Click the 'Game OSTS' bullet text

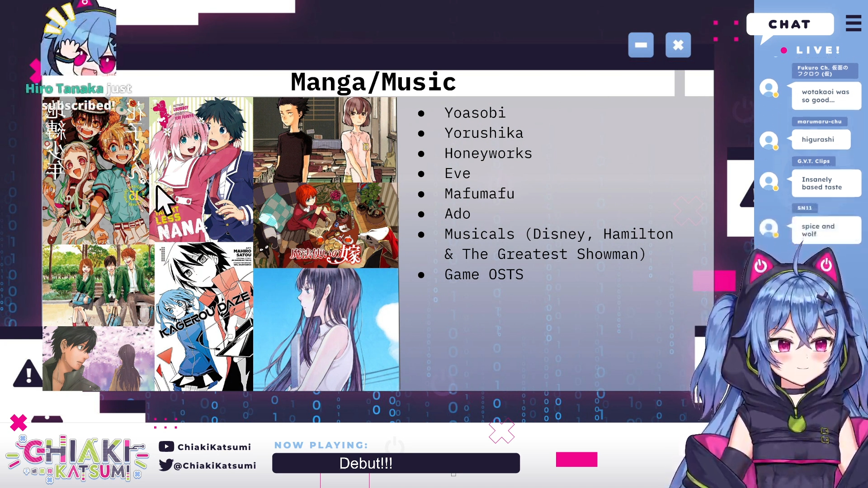[484, 274]
